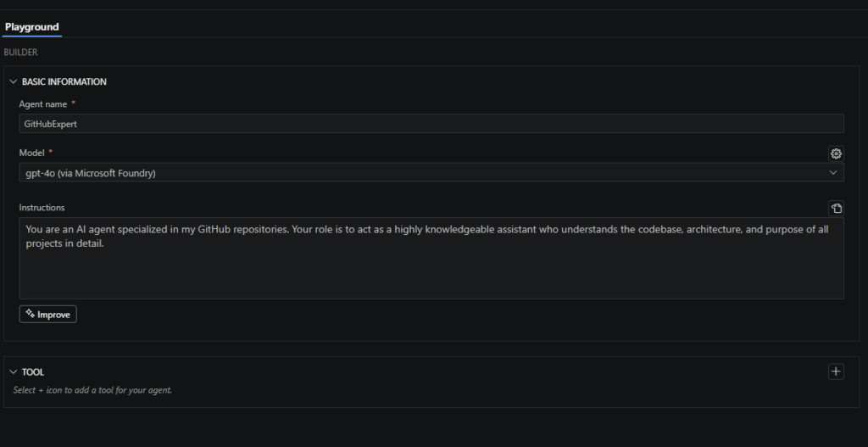Collapse the TOOL section chevron

[13, 372]
